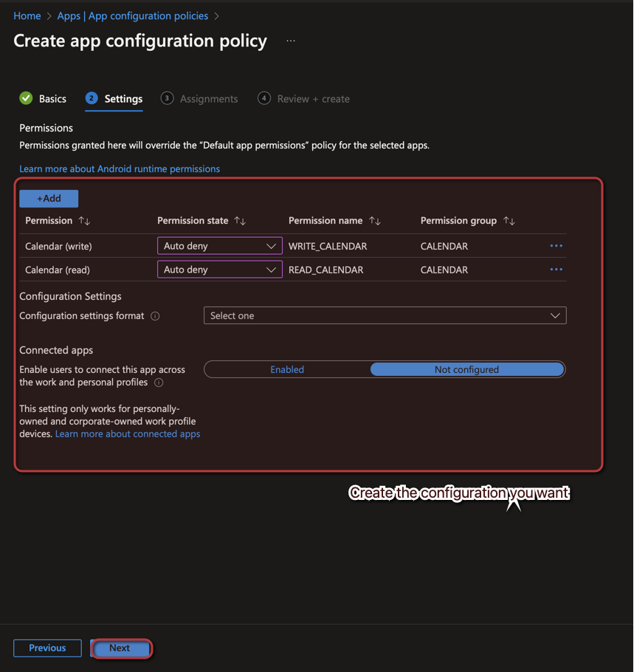The width and height of the screenshot is (634, 672).
Task: Switch to the Assignments step tab
Action: pos(200,99)
